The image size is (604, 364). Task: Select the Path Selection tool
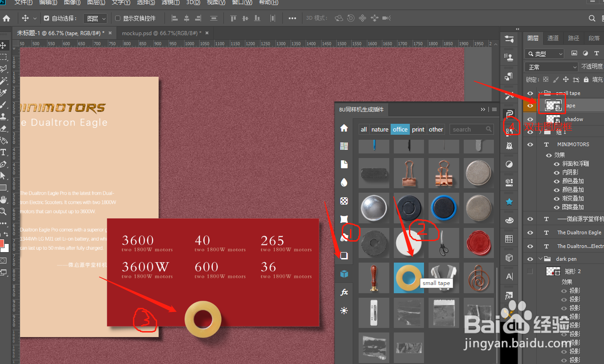point(4,176)
